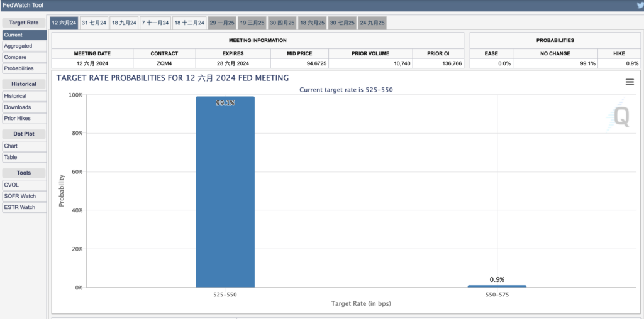Open the chart hamburger menu icon
The width and height of the screenshot is (644, 319).
[x=629, y=82]
